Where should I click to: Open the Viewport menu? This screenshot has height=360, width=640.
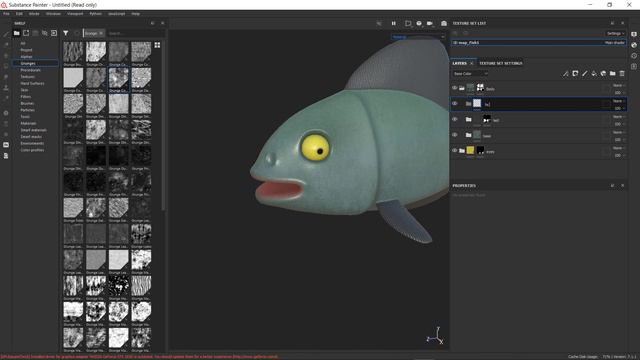pyautogui.click(x=75, y=13)
